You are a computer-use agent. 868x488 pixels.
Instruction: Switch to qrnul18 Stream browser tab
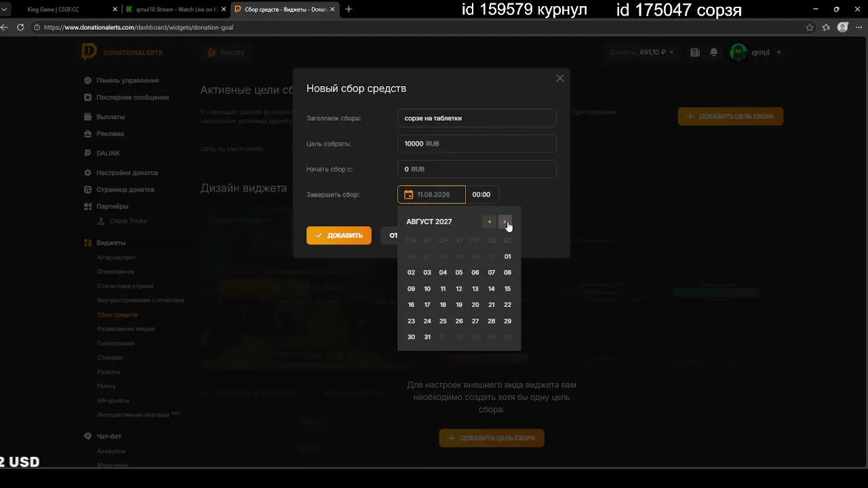click(x=176, y=9)
